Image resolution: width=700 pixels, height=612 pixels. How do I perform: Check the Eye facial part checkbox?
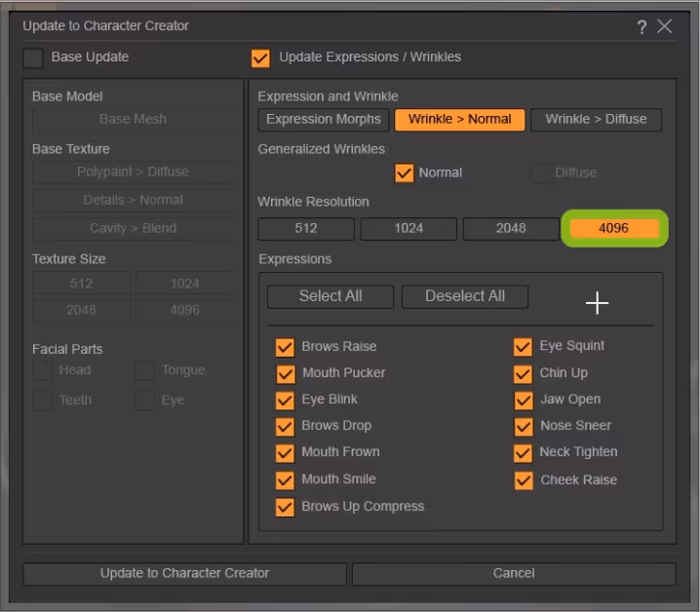tap(145, 401)
